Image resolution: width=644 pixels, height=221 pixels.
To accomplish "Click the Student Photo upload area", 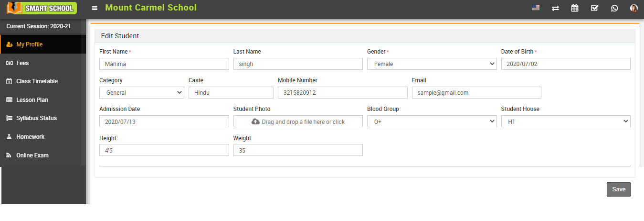I will point(298,122).
